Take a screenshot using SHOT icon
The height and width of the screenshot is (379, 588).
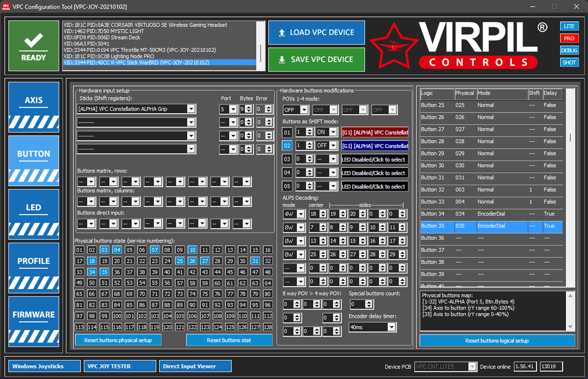coord(569,62)
